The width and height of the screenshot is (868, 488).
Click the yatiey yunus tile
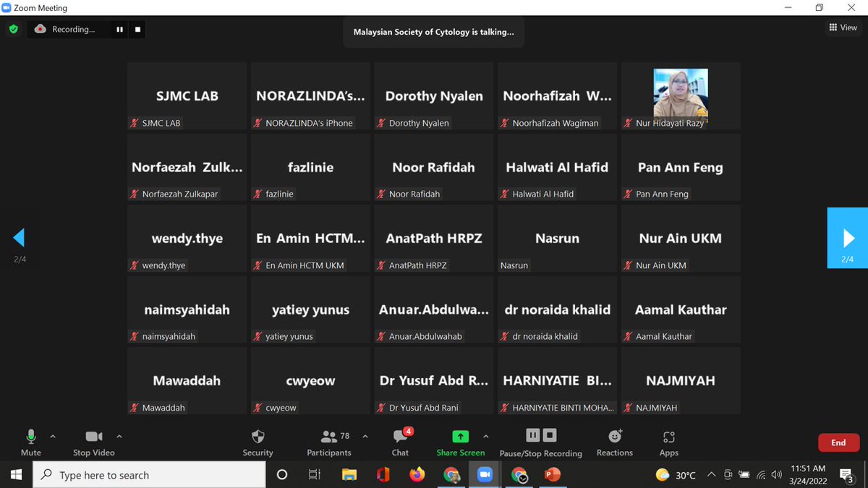(x=310, y=309)
